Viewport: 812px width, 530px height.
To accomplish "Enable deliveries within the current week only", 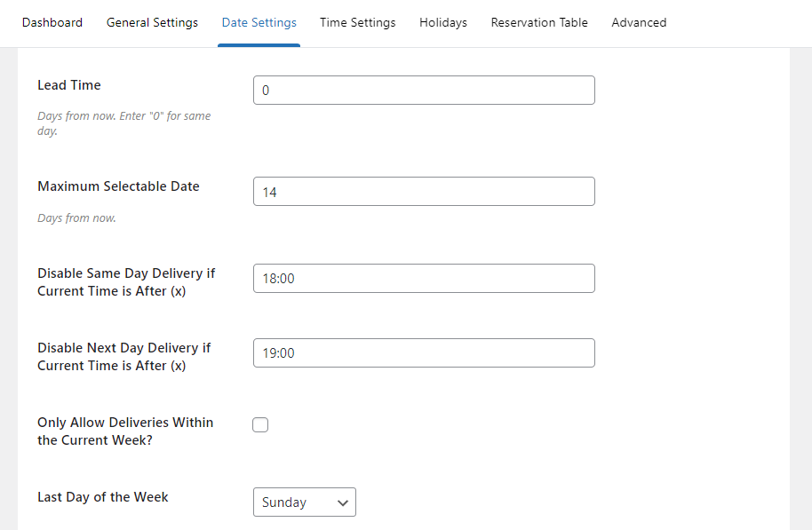I will tap(260, 424).
